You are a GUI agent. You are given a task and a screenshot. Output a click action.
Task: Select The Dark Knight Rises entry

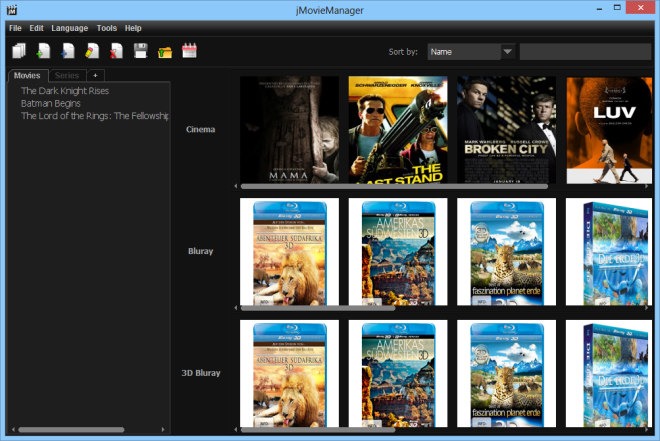click(x=65, y=90)
